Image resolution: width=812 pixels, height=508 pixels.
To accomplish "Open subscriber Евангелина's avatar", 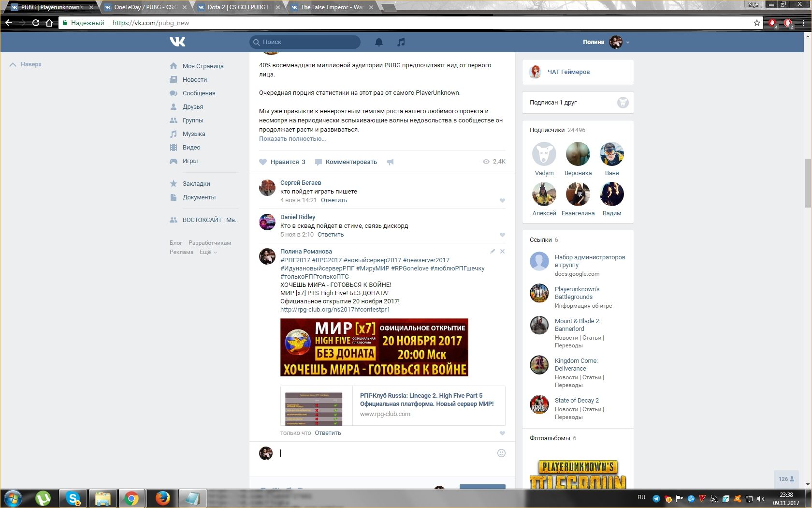I will (x=578, y=194).
